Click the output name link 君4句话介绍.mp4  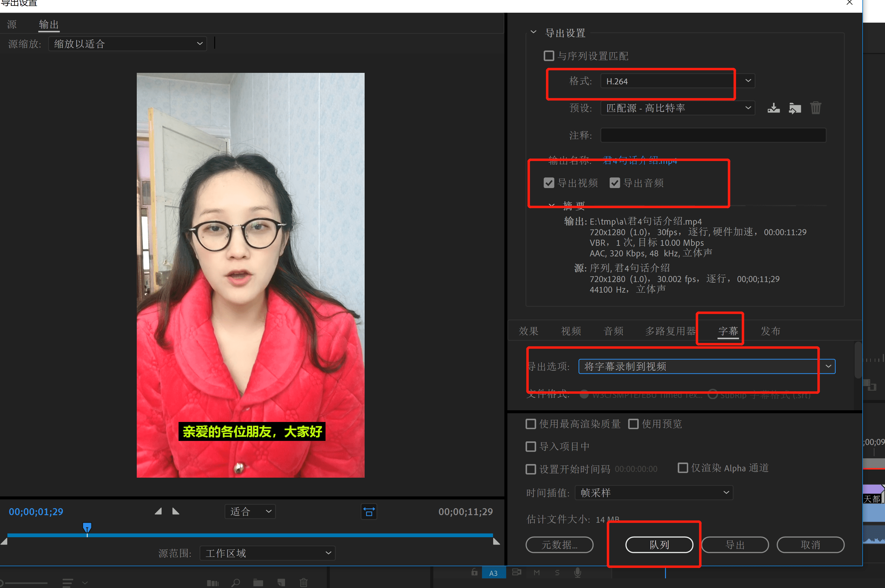coord(640,161)
